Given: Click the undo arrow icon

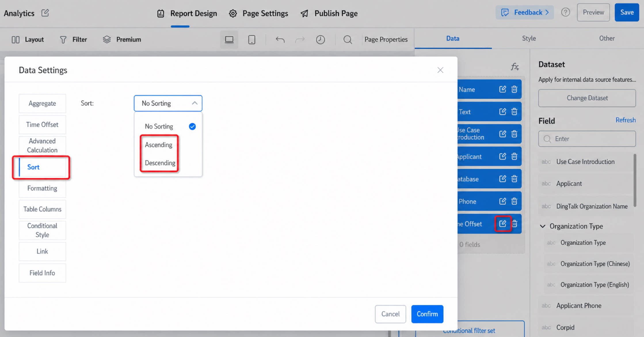Looking at the screenshot, I should point(280,39).
